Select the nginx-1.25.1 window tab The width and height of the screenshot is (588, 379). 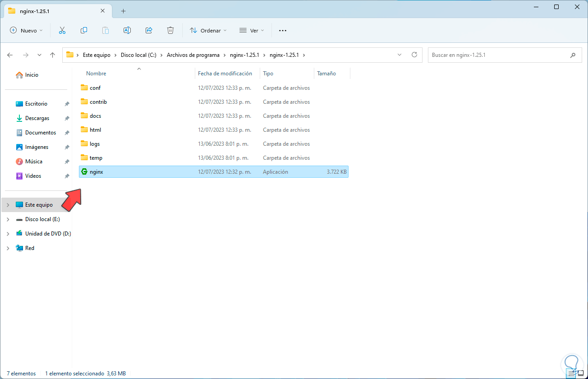coord(57,11)
